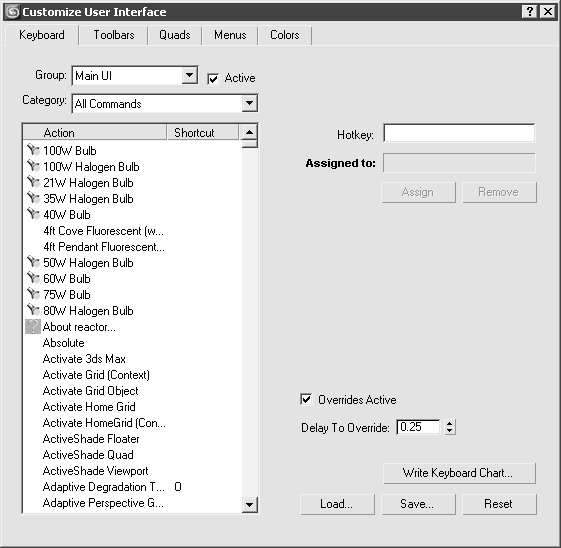This screenshot has width=561, height=548.
Task: Click the bulb icon next to 80W Halogen Bulb
Action: pyautogui.click(x=33, y=310)
